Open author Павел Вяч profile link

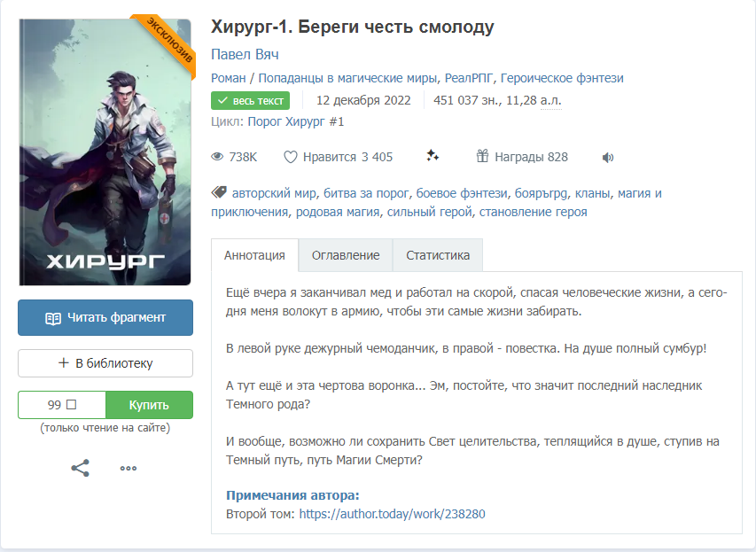tap(245, 54)
